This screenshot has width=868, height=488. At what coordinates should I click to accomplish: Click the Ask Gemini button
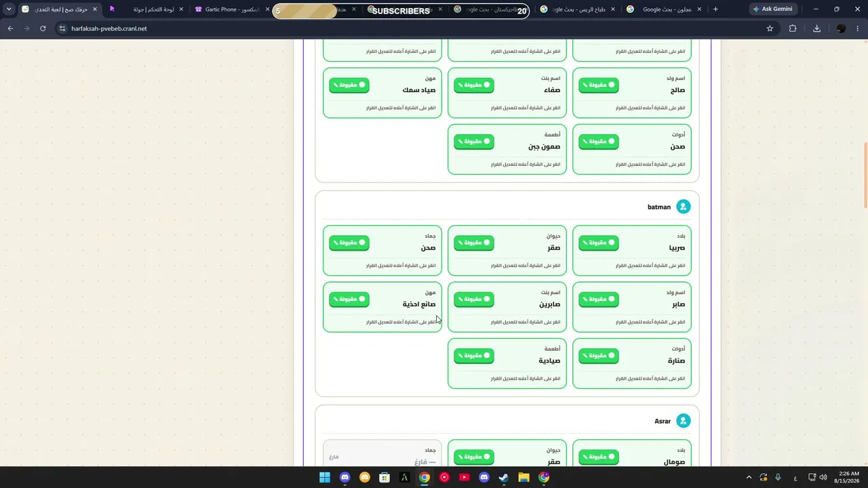point(772,9)
